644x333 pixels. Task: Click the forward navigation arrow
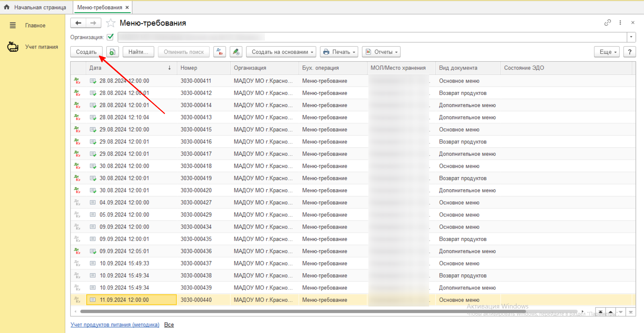pyautogui.click(x=93, y=23)
